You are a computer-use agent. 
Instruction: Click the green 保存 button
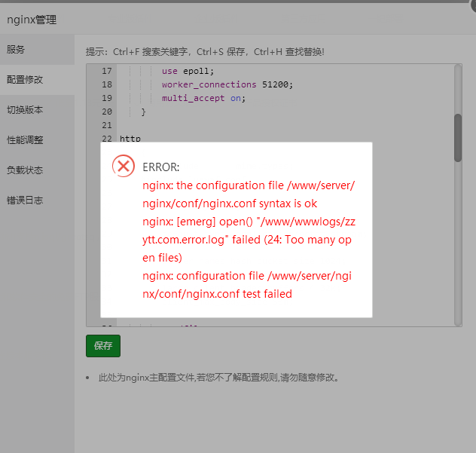pos(103,346)
